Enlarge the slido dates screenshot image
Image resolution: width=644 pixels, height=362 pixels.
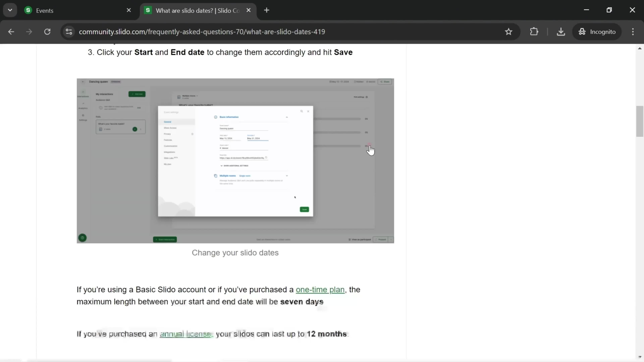[235, 161]
